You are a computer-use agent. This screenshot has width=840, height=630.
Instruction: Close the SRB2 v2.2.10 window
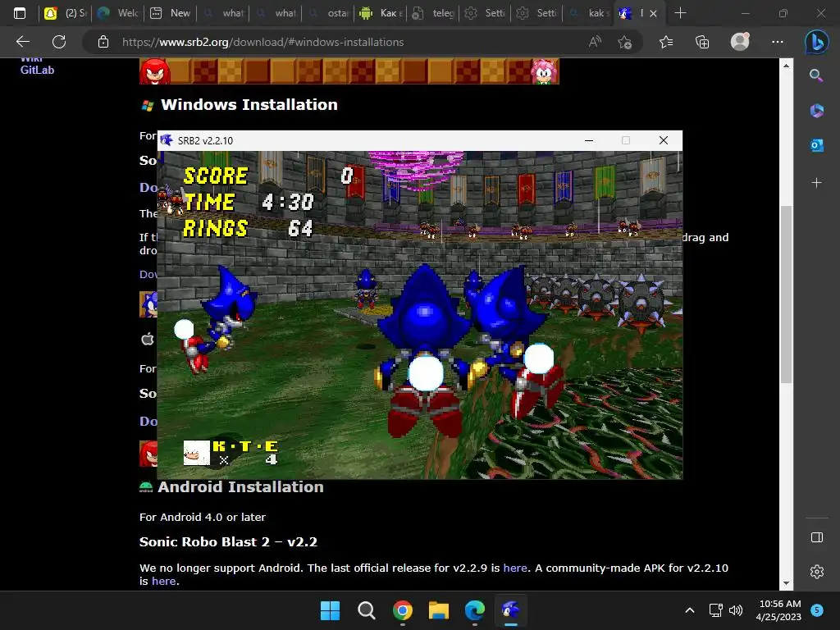click(x=663, y=140)
